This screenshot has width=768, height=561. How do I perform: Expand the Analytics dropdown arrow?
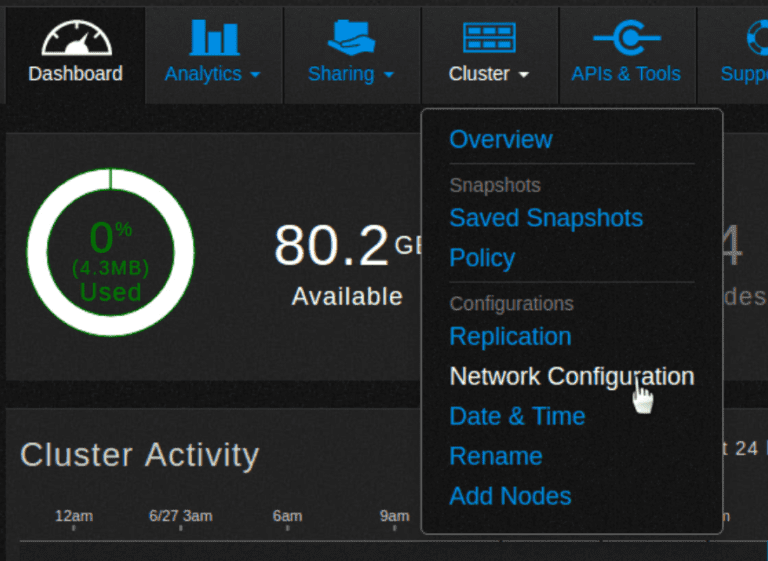pos(255,75)
